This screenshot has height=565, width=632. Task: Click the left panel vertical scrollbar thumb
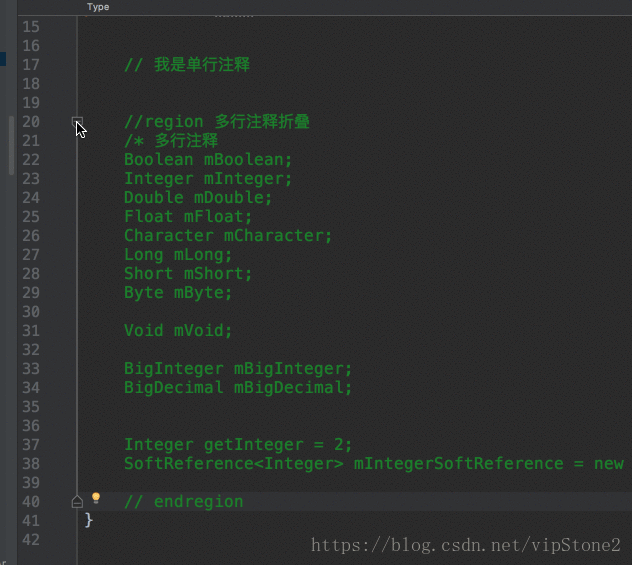point(11,145)
